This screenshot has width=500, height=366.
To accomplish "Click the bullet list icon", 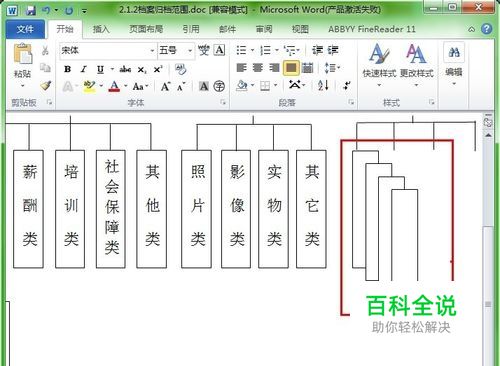I will pyautogui.click(x=241, y=50).
